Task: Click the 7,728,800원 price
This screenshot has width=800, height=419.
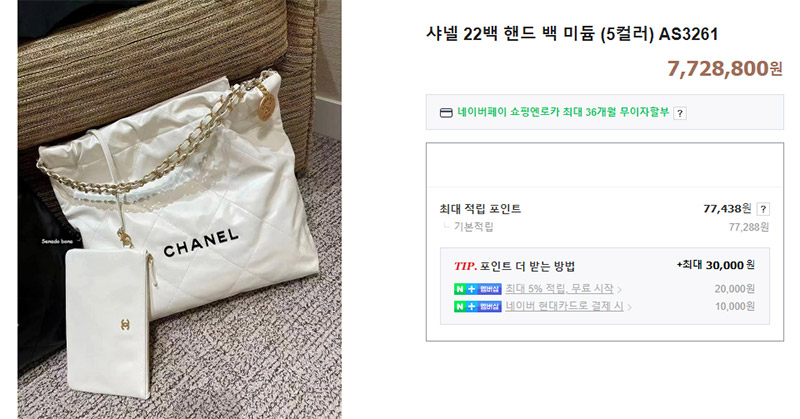Action: pos(724,68)
